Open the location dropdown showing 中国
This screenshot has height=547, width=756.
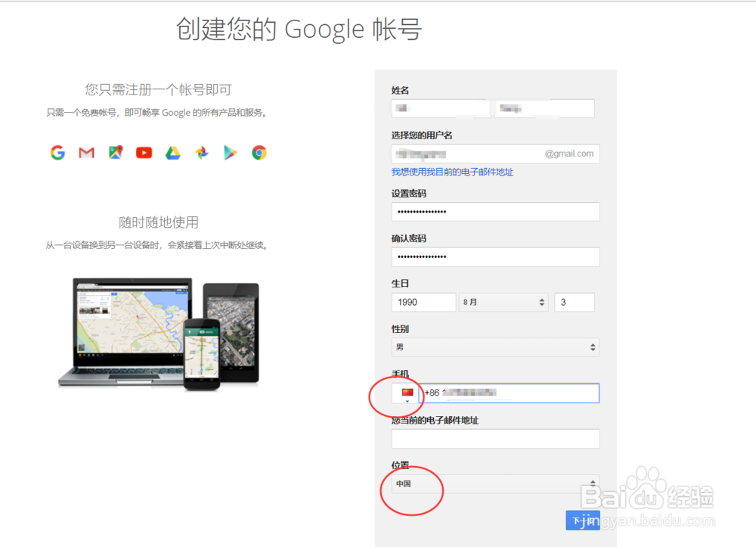pos(496,483)
